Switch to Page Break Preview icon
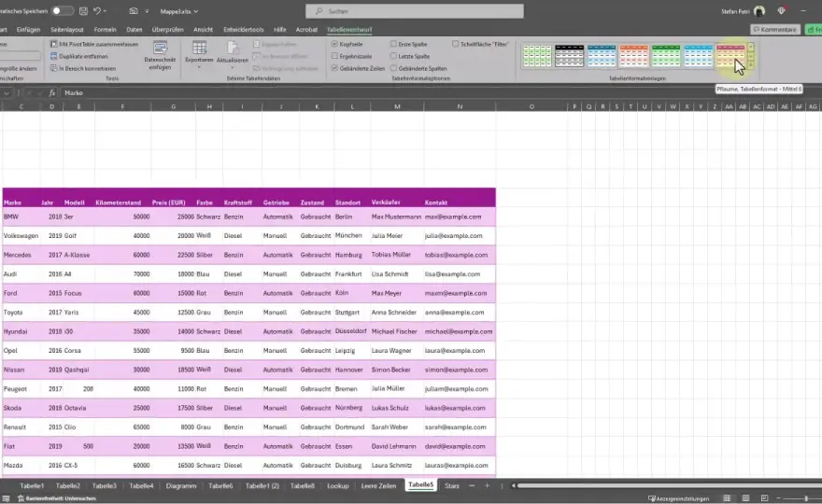This screenshot has height=504, width=822. tap(764, 498)
